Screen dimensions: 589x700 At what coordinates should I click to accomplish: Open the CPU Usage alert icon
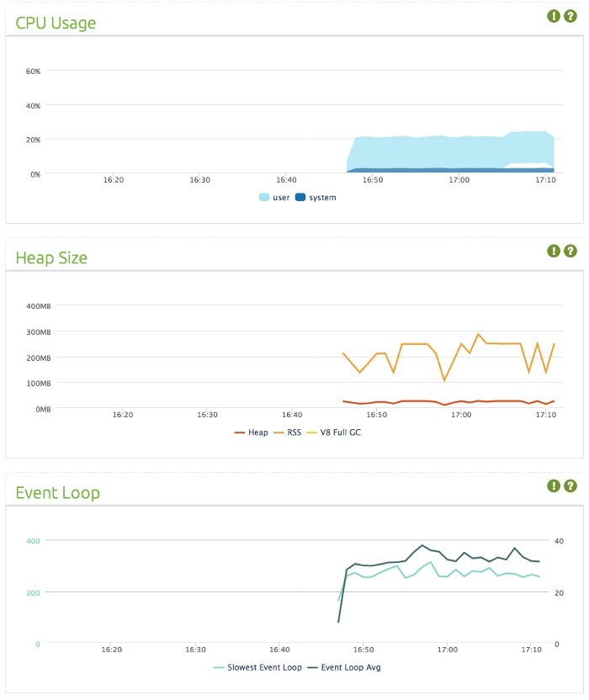tap(554, 16)
